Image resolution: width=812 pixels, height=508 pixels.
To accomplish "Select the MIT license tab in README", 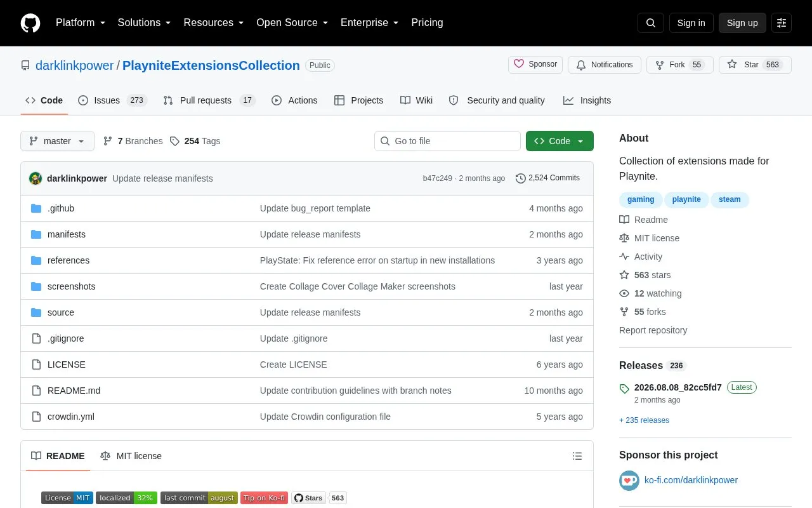I will pos(131,456).
